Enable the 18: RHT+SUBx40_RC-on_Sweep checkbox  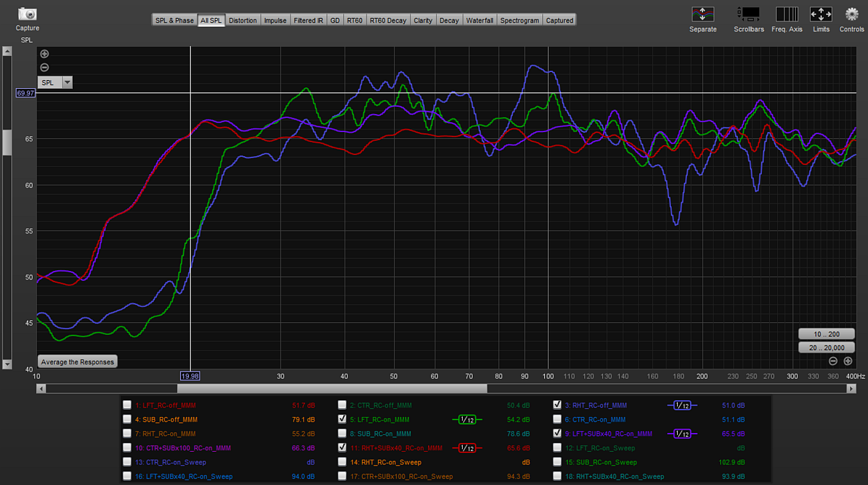pos(557,476)
